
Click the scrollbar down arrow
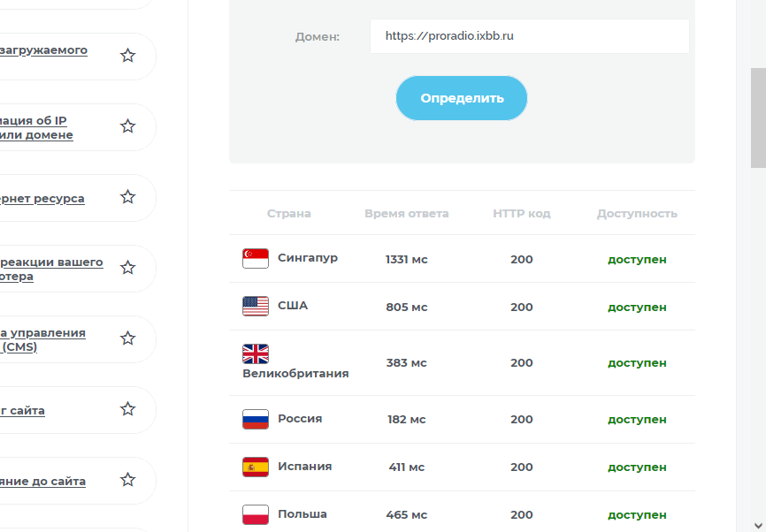(758, 526)
